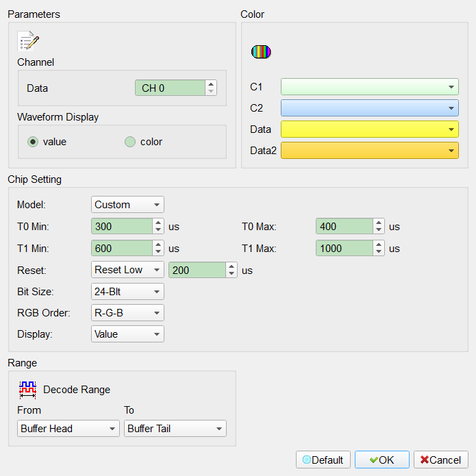Screen dimensions: 476x476
Task: Open the yellow Data color dropdown
Action: click(x=369, y=129)
